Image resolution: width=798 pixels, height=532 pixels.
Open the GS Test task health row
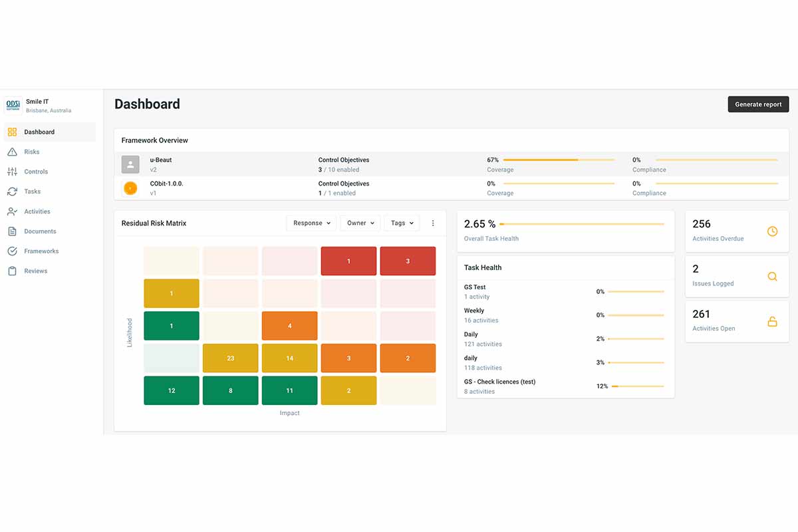tap(565, 292)
